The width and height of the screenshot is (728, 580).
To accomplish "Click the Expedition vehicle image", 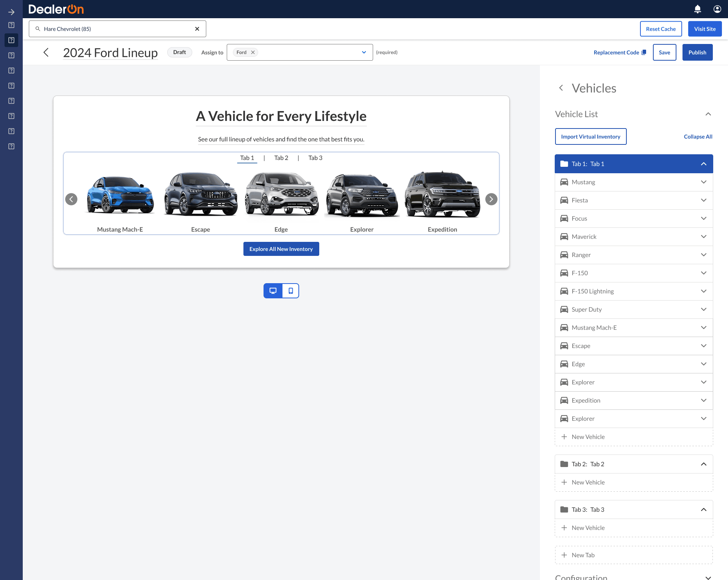I will [x=442, y=194].
